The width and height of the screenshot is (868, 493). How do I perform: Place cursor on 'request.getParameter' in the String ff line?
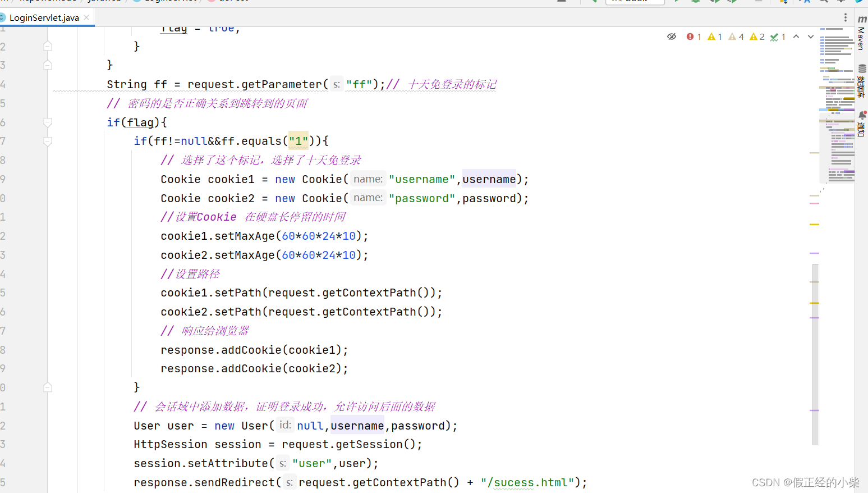[255, 85]
